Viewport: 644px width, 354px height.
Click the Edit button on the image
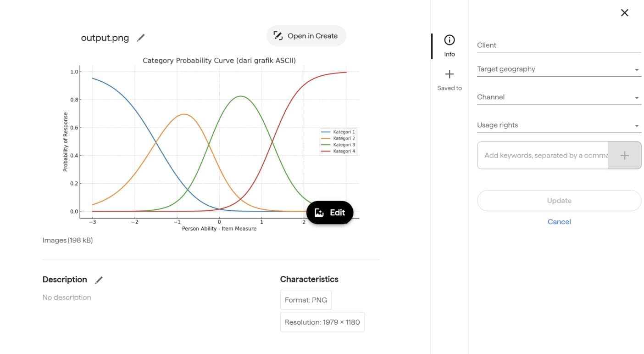(x=330, y=213)
